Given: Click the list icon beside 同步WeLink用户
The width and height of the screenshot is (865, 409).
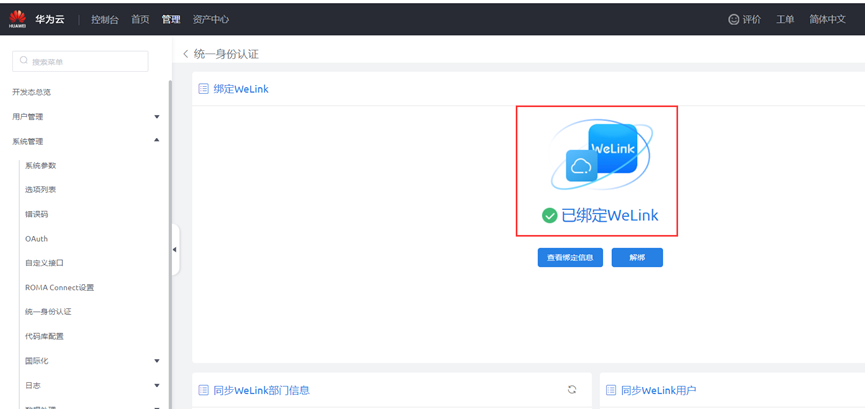Looking at the screenshot, I should pyautogui.click(x=611, y=390).
